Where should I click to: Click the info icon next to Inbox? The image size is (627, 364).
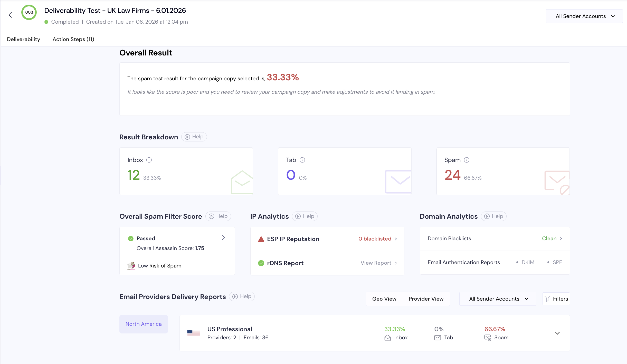(149, 160)
